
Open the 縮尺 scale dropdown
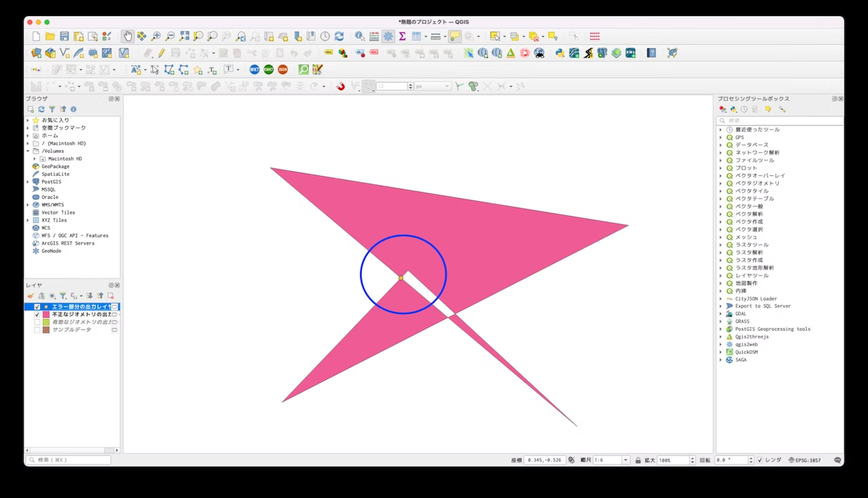pos(625,460)
